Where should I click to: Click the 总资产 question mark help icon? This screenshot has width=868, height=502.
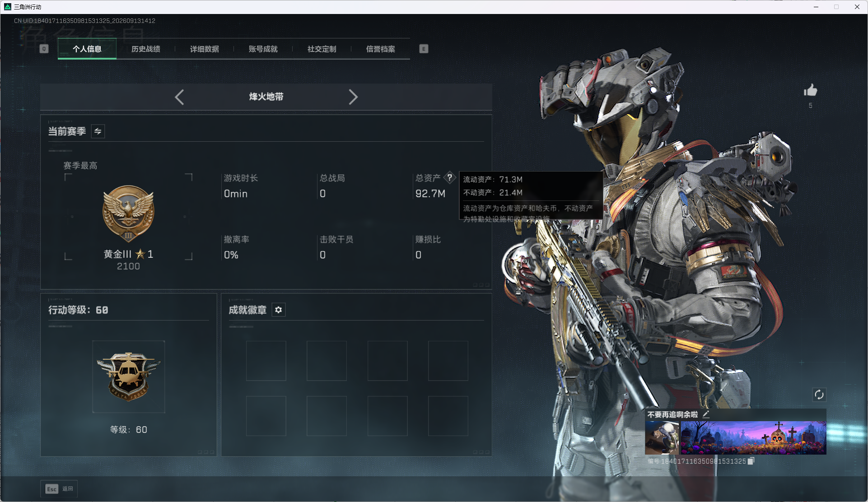point(450,177)
